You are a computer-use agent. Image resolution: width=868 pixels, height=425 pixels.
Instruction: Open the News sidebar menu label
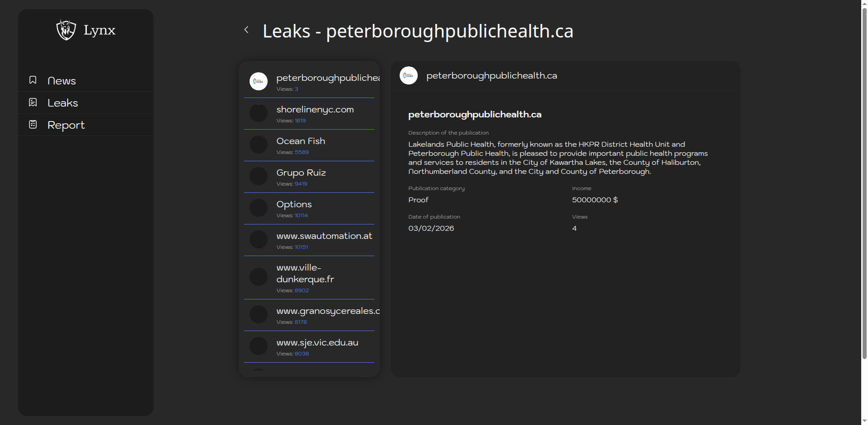(62, 81)
